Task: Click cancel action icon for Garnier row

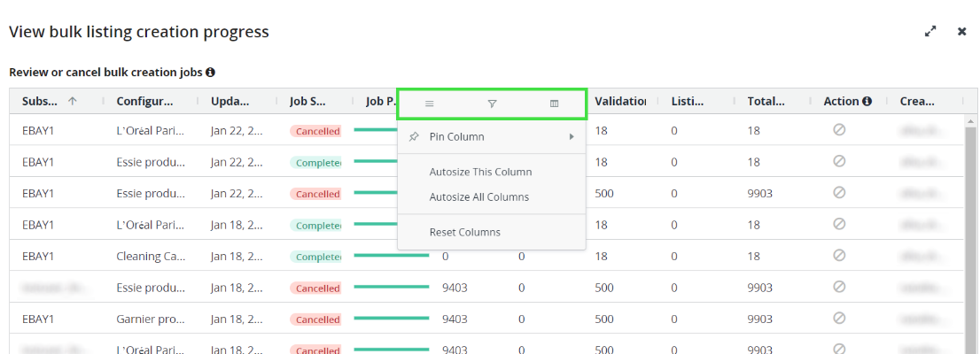Action: [839, 319]
